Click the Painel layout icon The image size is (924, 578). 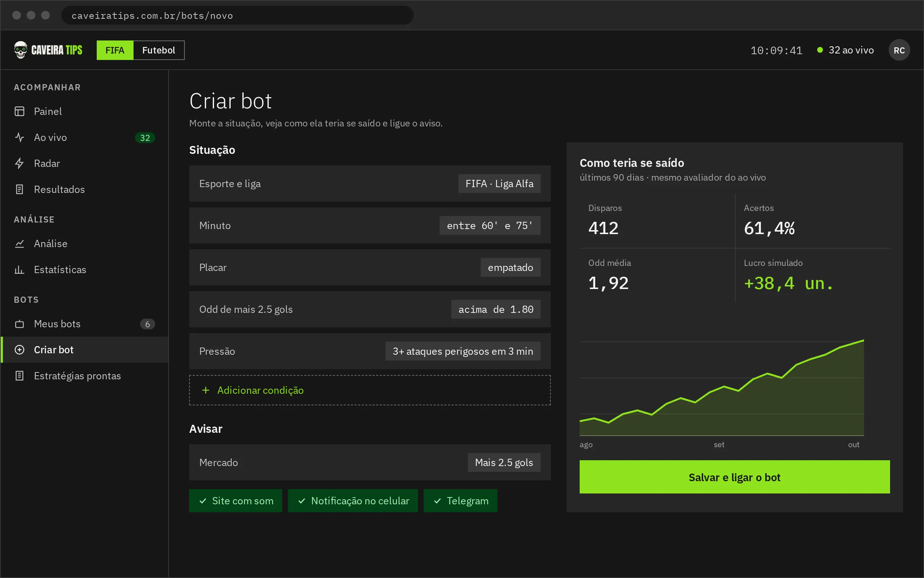click(x=19, y=111)
